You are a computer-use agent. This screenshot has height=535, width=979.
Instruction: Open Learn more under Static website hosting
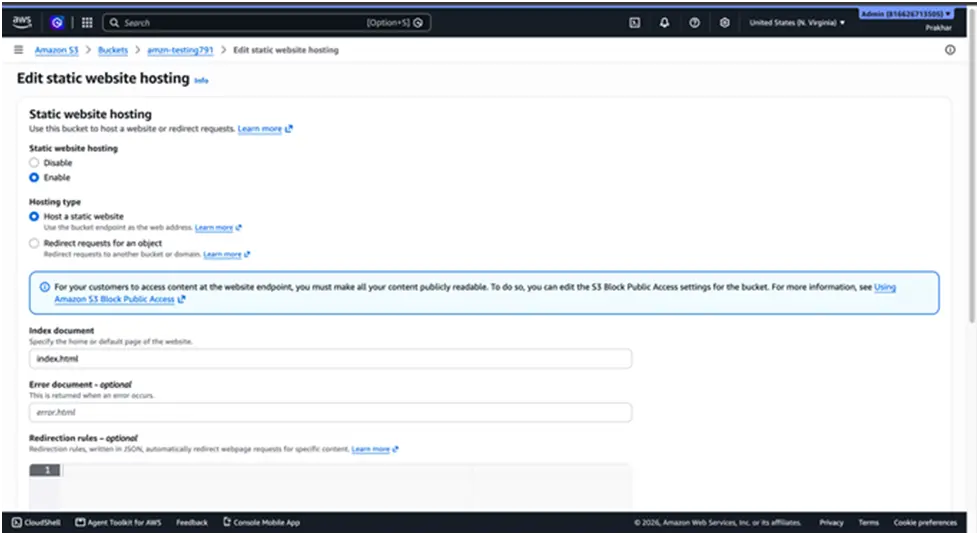(x=260, y=129)
